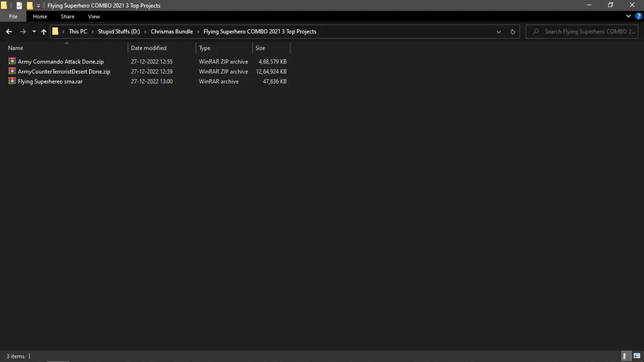Click the WinRAR icon of Flying Superhereo sma
This screenshot has height=362, width=644.
click(x=12, y=81)
